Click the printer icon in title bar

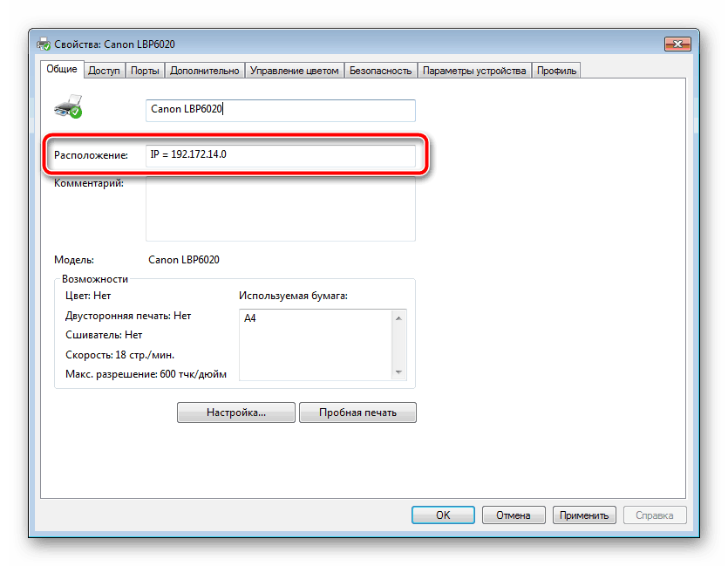click(x=44, y=44)
